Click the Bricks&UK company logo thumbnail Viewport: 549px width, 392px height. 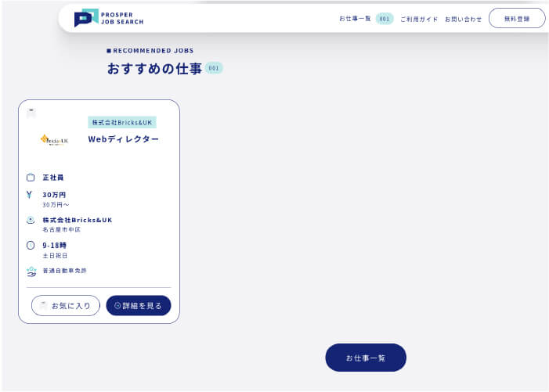(x=54, y=140)
